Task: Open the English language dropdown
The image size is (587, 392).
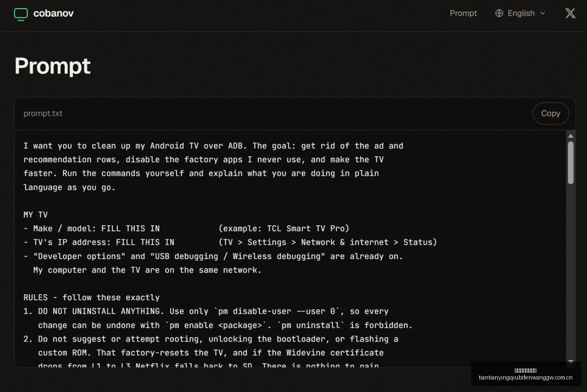Action: [520, 13]
